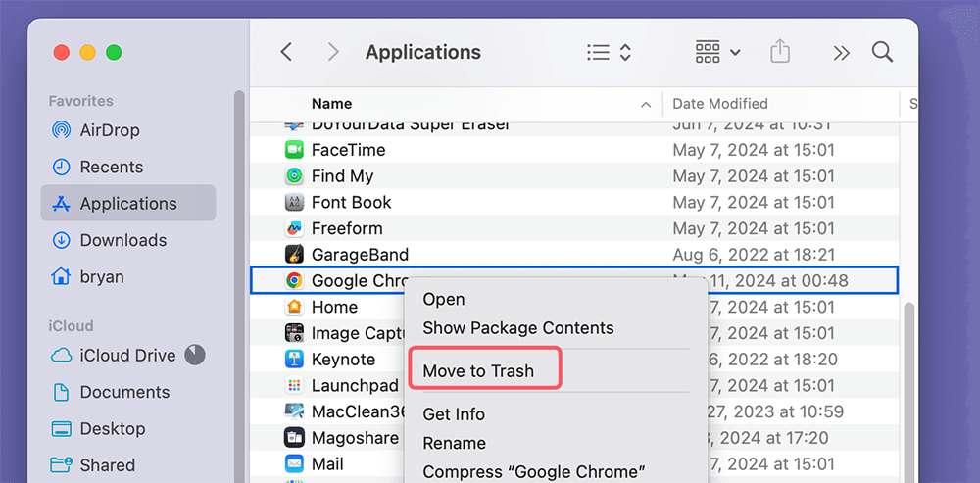980x483 pixels.
Task: Click the FaceTime row name text
Action: pos(348,150)
